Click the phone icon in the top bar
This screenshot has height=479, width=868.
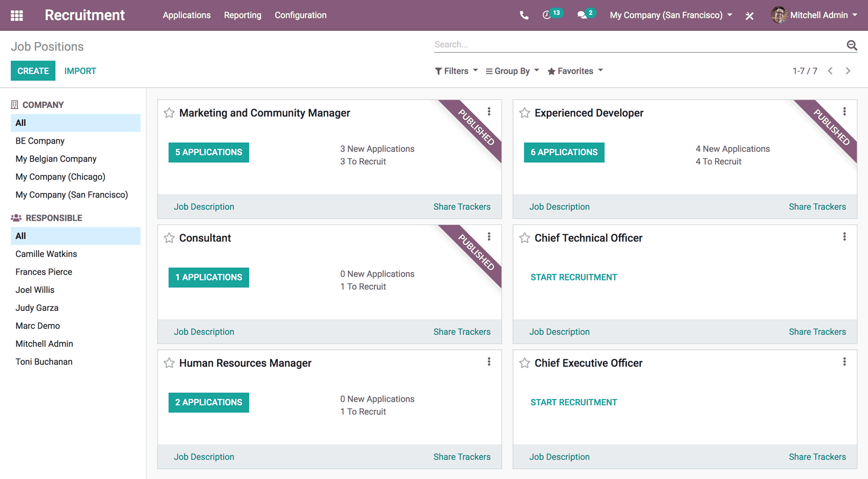pyautogui.click(x=523, y=15)
